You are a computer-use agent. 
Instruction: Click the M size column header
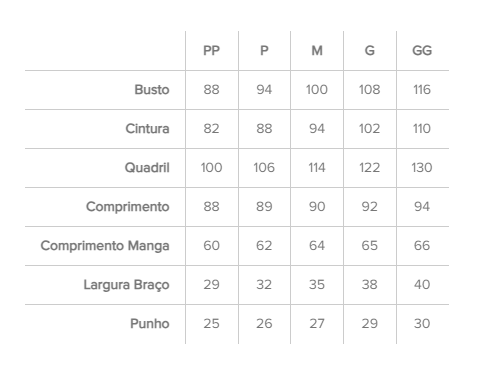pyautogui.click(x=317, y=51)
